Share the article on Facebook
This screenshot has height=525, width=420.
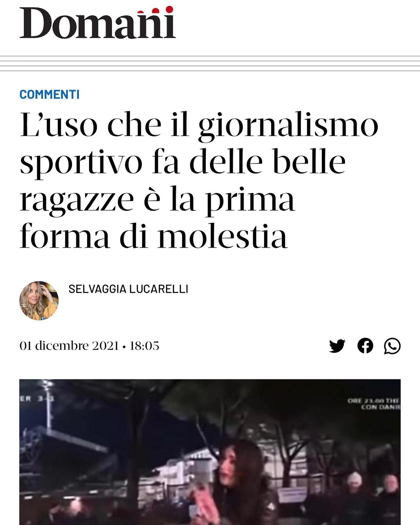point(365,346)
